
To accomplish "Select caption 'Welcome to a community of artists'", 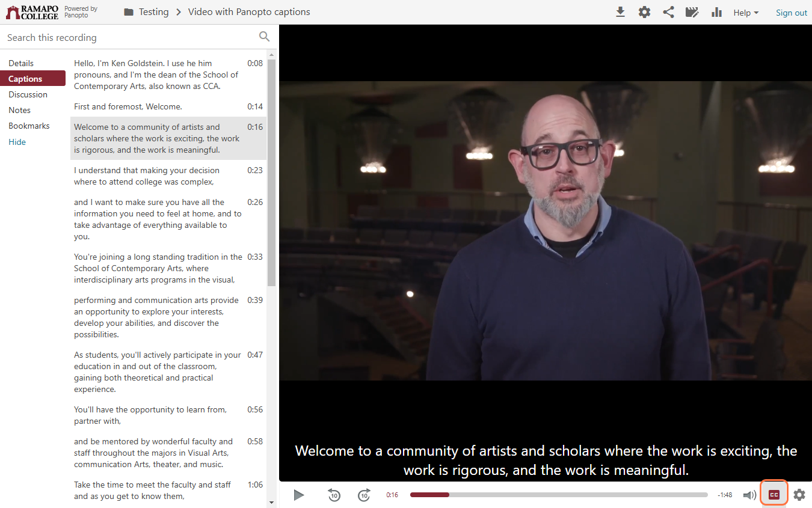I will tap(168, 138).
